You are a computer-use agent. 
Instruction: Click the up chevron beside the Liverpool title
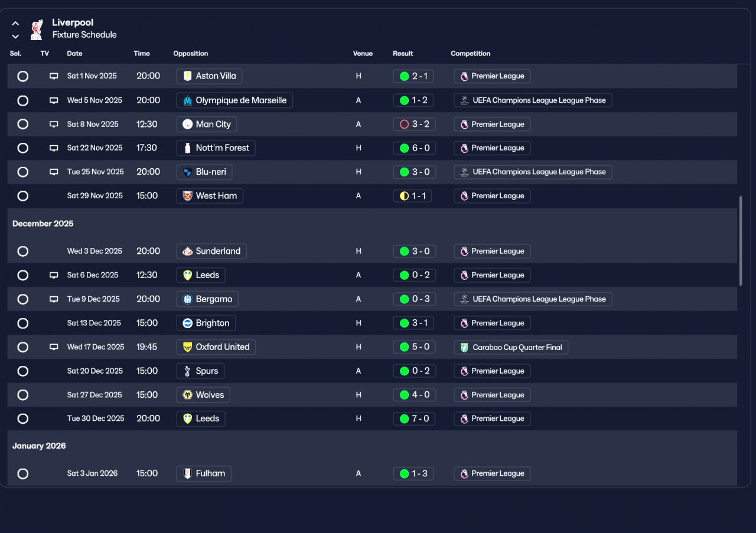(x=15, y=24)
